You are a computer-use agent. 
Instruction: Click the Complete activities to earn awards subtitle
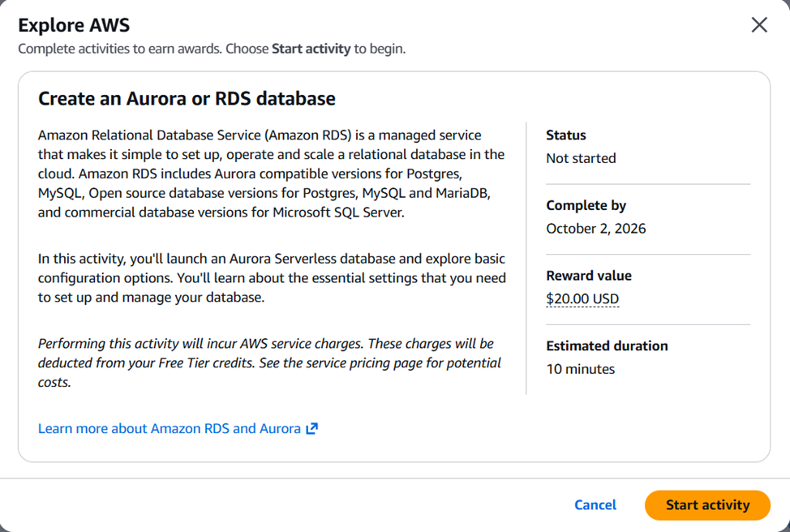212,49
